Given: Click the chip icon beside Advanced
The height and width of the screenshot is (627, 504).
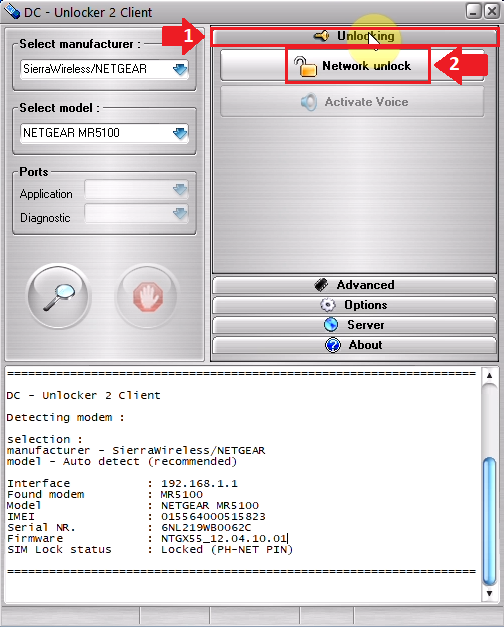Looking at the screenshot, I should coord(321,285).
